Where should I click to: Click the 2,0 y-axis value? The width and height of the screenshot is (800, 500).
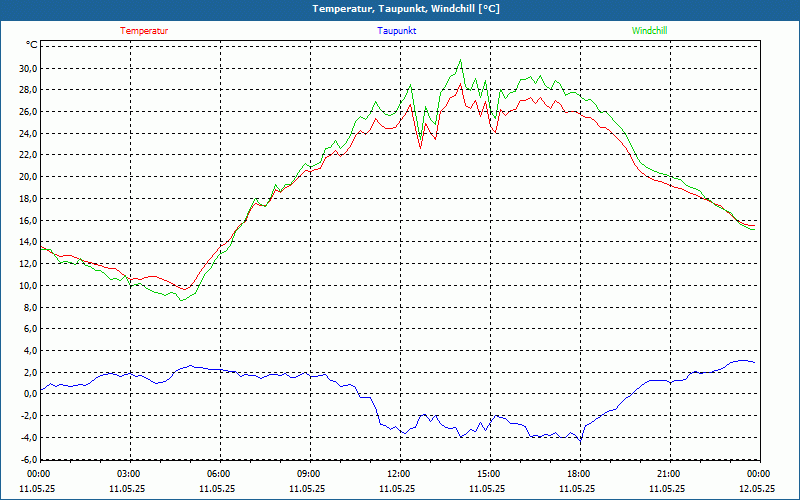[31, 372]
